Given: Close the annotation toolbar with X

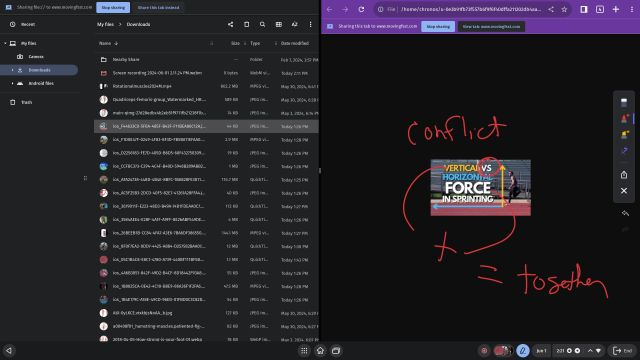Looking at the screenshot, I should (x=624, y=191).
